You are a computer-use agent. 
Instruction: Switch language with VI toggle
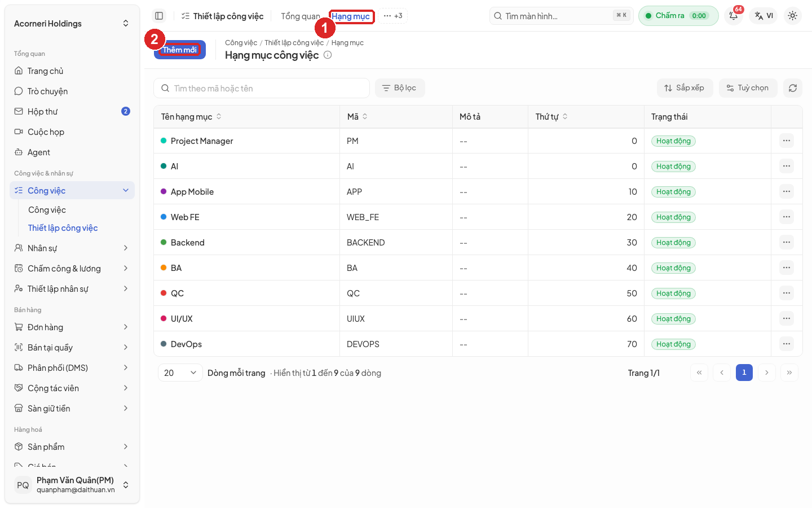(x=764, y=16)
